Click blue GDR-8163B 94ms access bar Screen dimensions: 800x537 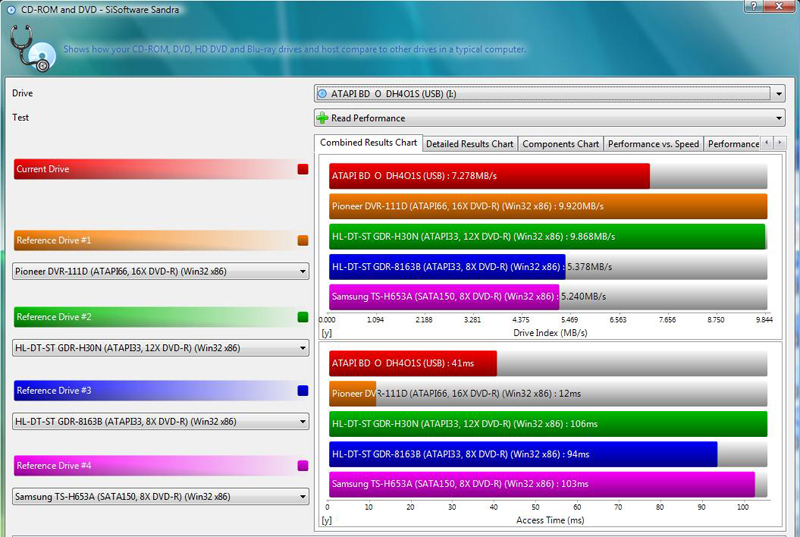(x=523, y=454)
